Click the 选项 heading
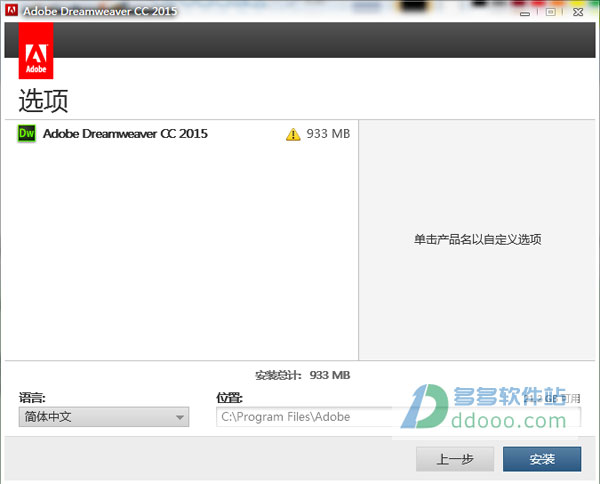The width and height of the screenshot is (600, 484). (x=43, y=101)
